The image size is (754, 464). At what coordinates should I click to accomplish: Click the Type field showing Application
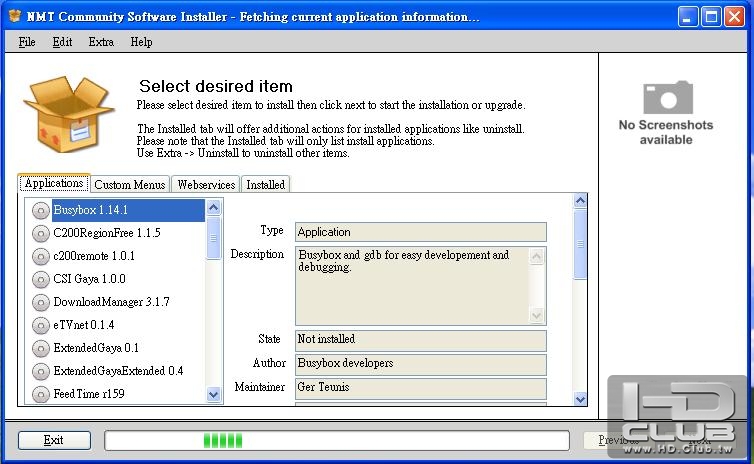click(x=421, y=232)
